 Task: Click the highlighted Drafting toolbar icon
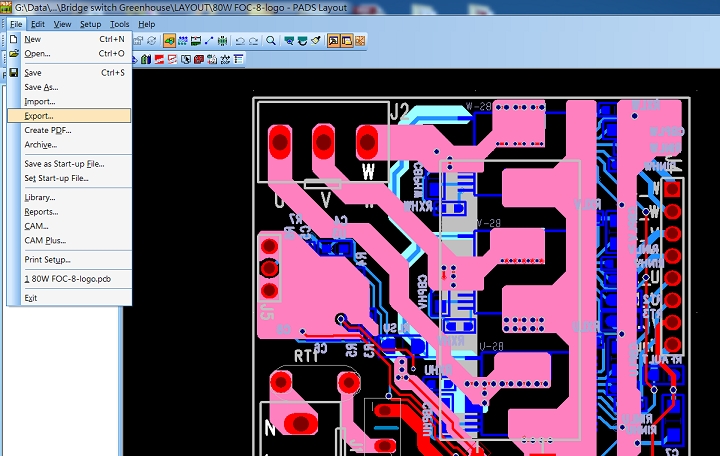pyautogui.click(x=170, y=41)
